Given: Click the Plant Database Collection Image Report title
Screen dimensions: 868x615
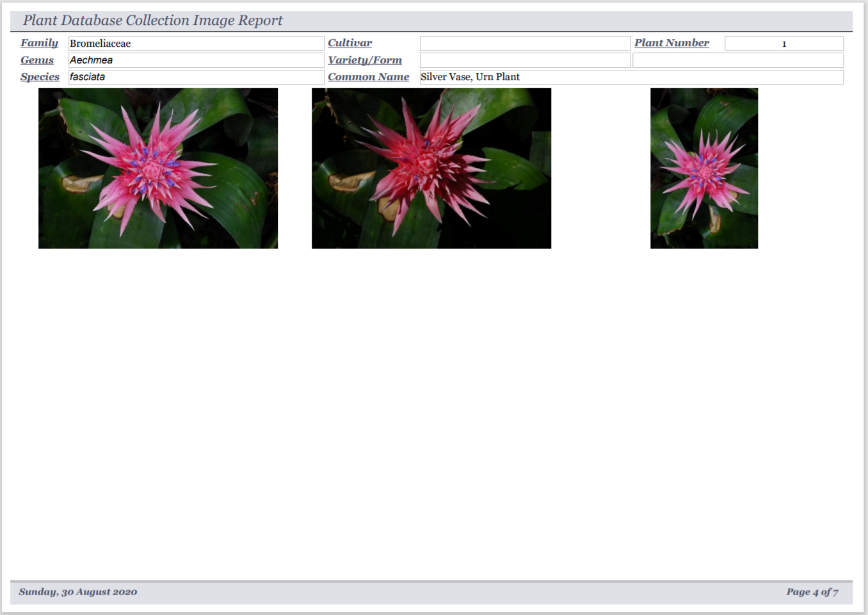Looking at the screenshot, I should [x=152, y=20].
